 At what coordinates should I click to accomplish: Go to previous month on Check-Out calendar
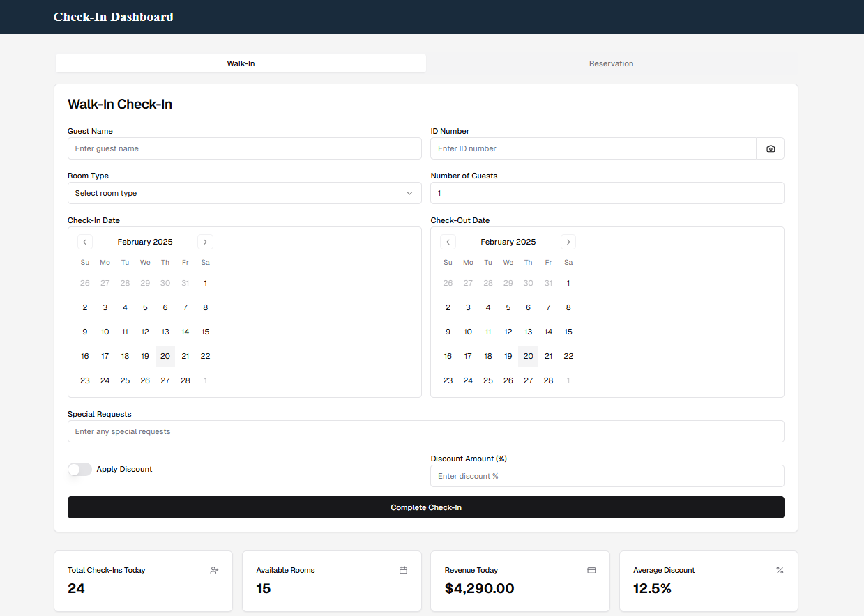(448, 242)
